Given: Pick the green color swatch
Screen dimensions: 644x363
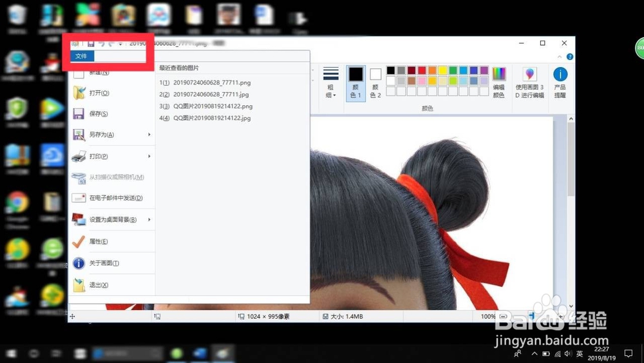Looking at the screenshot, I should (x=453, y=70).
